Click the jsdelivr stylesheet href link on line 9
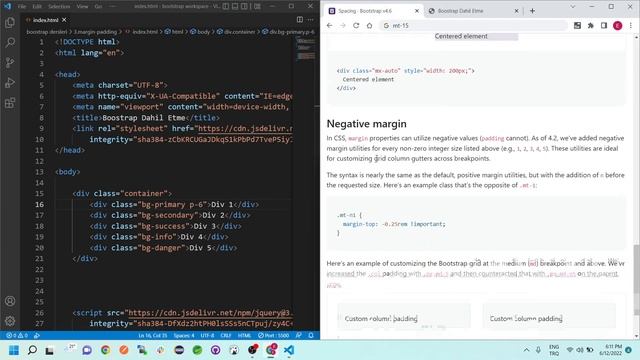 click(x=245, y=129)
